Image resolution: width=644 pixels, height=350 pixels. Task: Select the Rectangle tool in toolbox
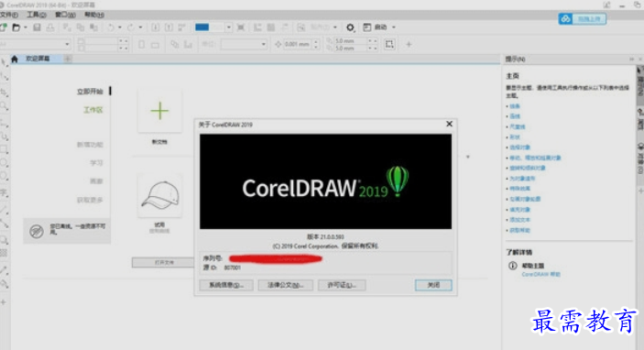(x=4, y=149)
